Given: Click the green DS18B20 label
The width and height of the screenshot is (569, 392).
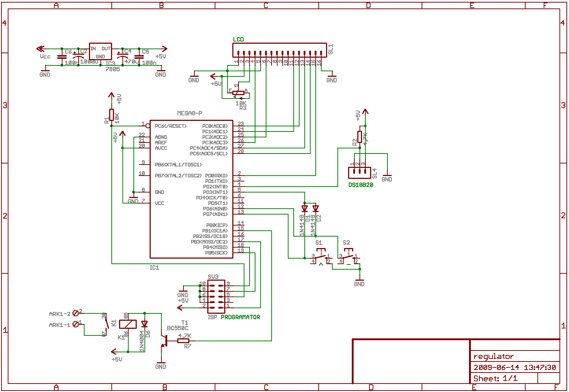Looking at the screenshot, I should tap(361, 185).
